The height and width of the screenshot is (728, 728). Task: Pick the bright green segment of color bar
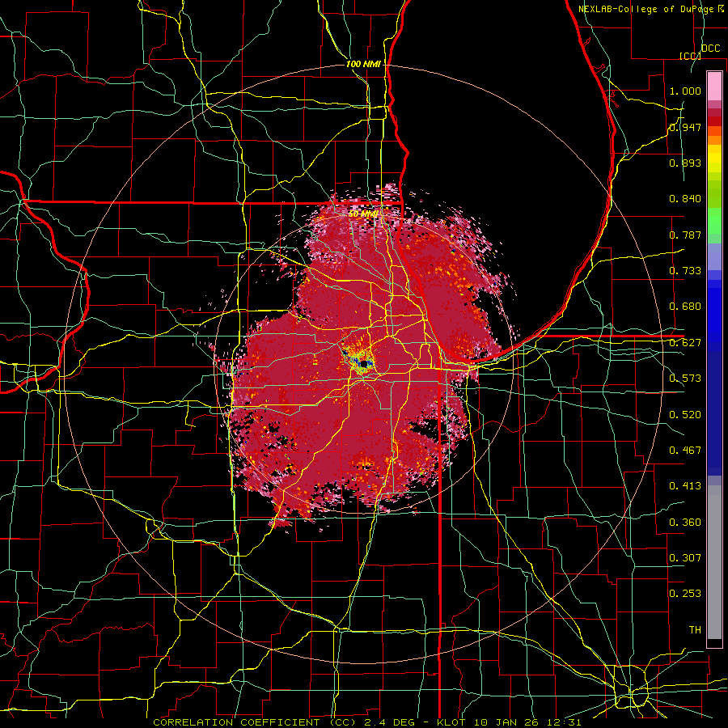[714, 221]
